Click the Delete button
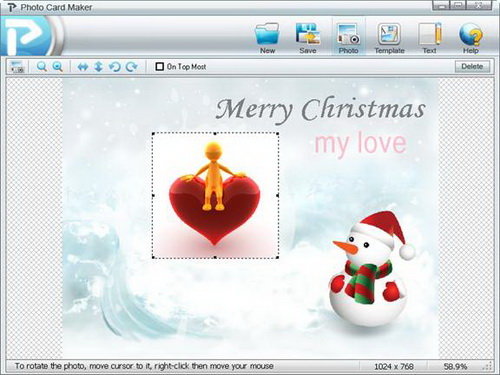 coord(472,66)
